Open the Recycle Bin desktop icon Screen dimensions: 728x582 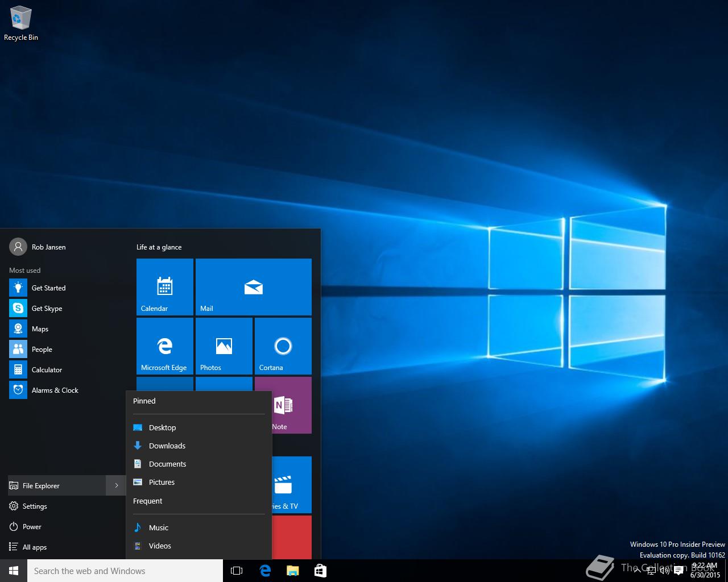point(21,23)
